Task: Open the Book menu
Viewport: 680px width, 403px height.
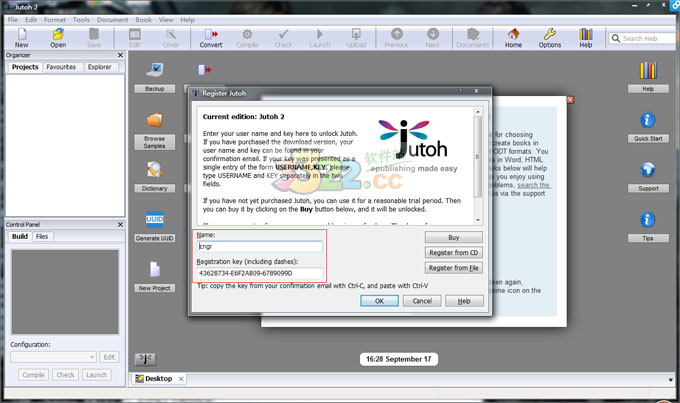Action: (144, 20)
